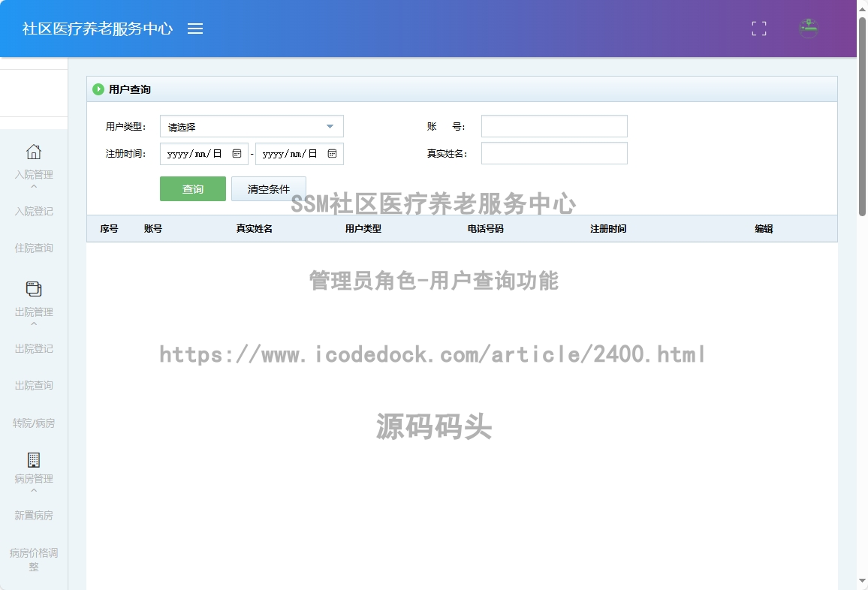
Task: Open 病房价格调整 in sidebar
Action: (34, 559)
